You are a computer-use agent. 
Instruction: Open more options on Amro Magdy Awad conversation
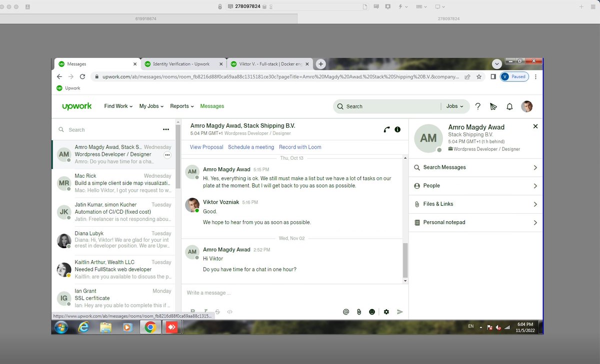[167, 155]
